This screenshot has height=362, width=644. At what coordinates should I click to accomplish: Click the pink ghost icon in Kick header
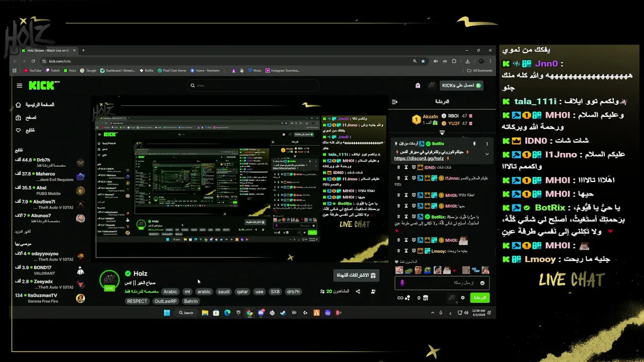(418, 85)
